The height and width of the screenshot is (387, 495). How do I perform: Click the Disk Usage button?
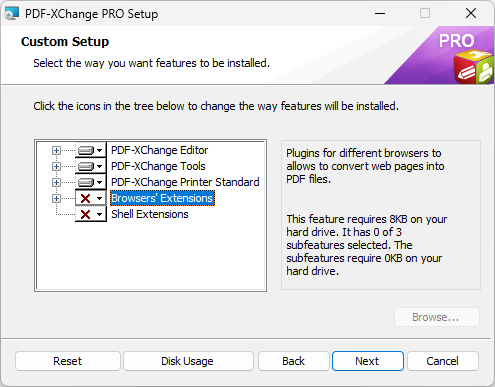pos(188,361)
